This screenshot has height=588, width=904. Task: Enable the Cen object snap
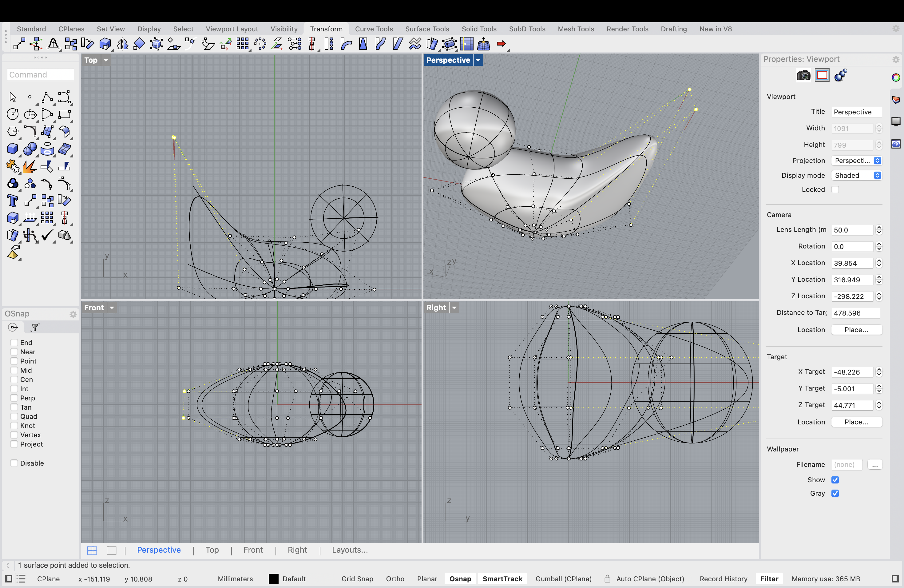tap(14, 379)
